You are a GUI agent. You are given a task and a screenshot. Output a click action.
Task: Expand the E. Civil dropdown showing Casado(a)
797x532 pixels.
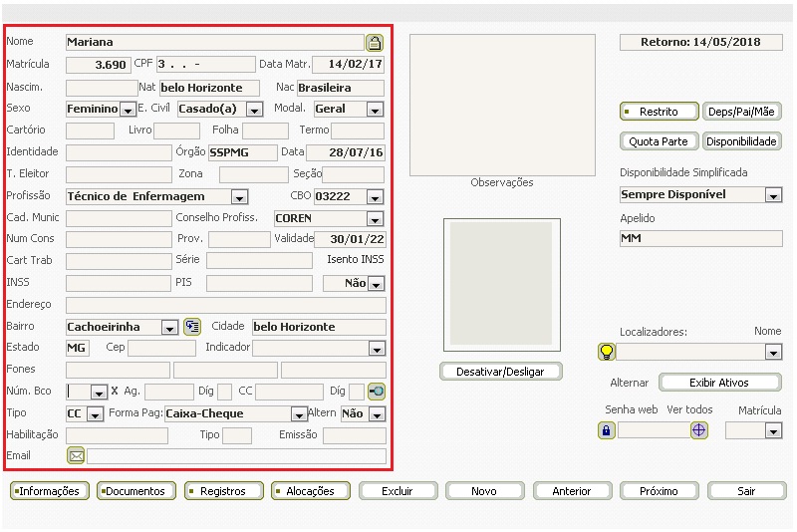255,110
